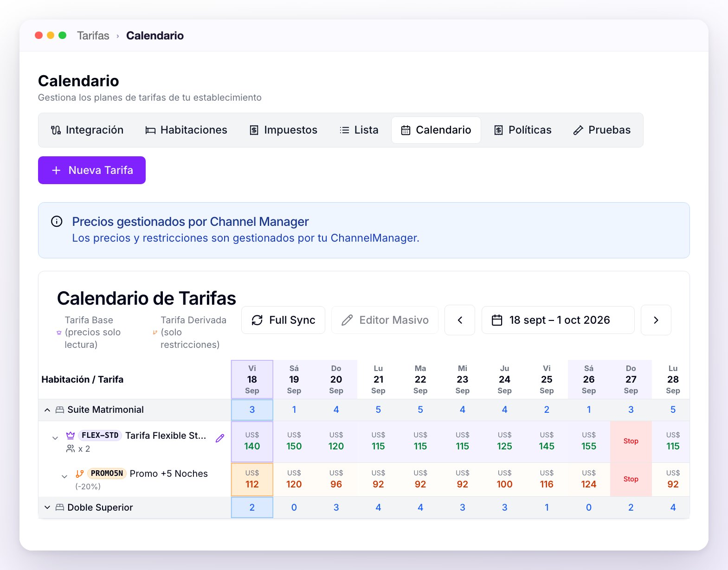Click the pencil icon on Pruebas tab

(578, 130)
